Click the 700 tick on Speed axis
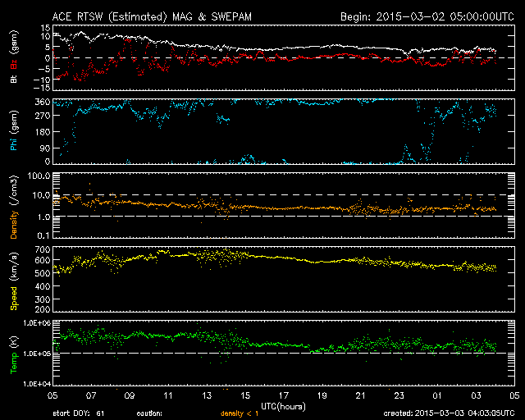The width and height of the screenshot is (525, 420). click(39, 249)
